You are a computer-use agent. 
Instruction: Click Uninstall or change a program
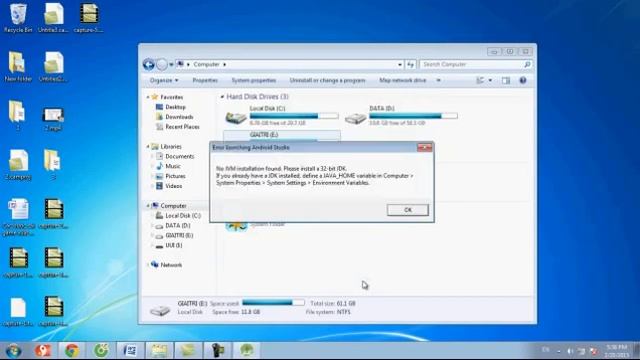coord(327,80)
